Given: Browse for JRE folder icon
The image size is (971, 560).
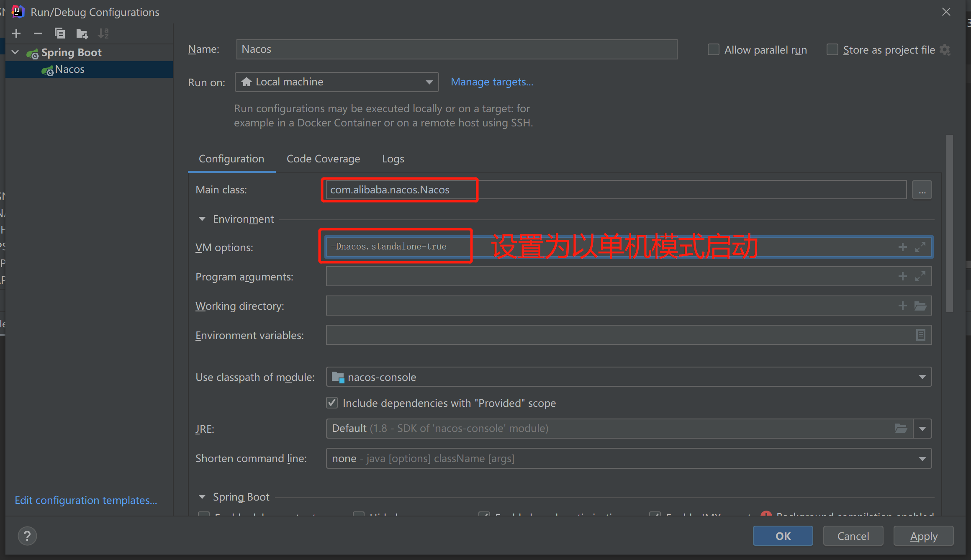Looking at the screenshot, I should click(901, 429).
